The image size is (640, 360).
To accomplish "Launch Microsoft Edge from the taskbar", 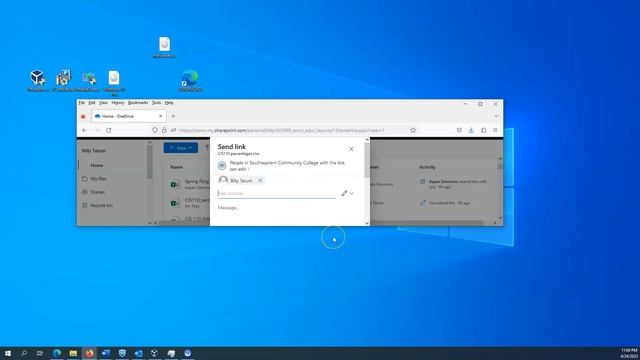I will coord(57,353).
